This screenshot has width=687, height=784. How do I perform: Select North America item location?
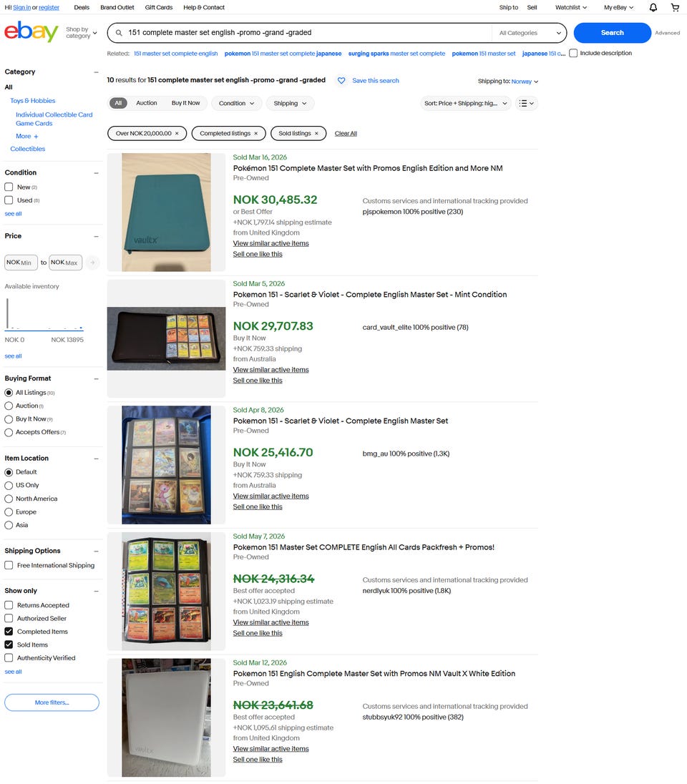(x=9, y=499)
